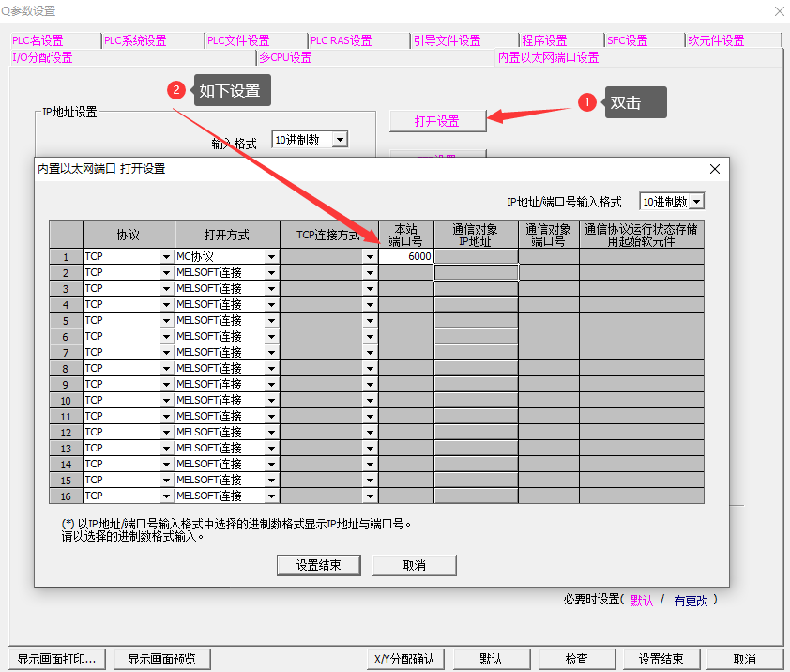Click the 显示画面打印 button
790x672 pixels.
click(x=56, y=659)
